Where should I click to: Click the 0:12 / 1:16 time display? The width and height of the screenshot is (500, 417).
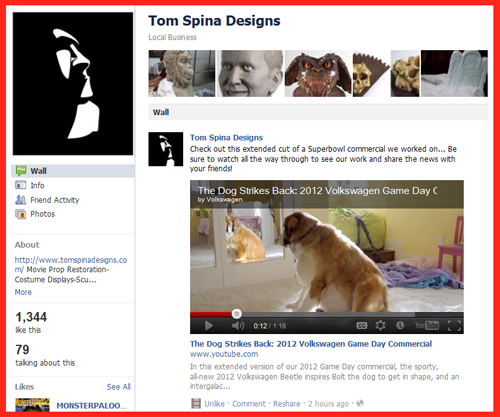(269, 326)
